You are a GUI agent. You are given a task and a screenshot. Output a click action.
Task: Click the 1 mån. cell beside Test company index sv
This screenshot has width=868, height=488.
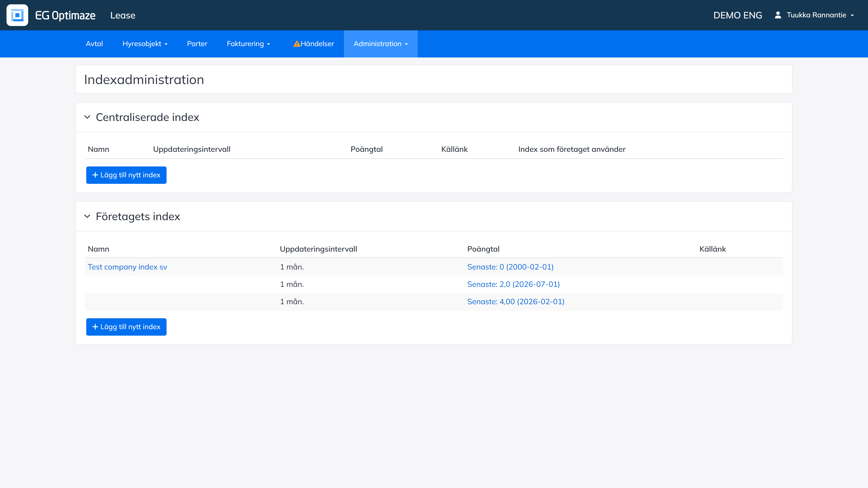point(292,267)
